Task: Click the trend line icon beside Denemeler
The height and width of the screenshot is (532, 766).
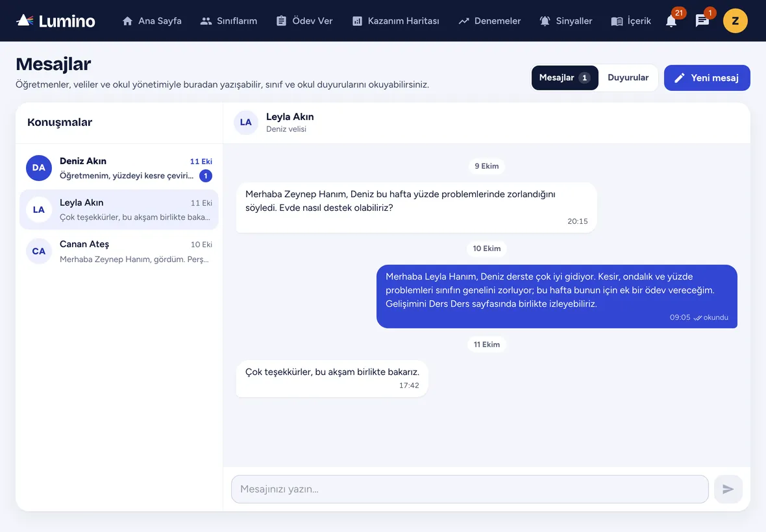Action: coord(463,21)
